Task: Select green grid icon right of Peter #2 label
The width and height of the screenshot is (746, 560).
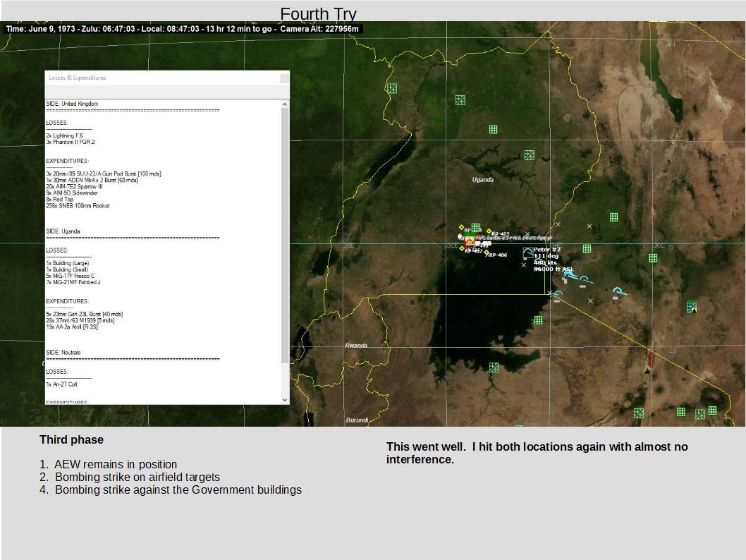Action: [587, 249]
